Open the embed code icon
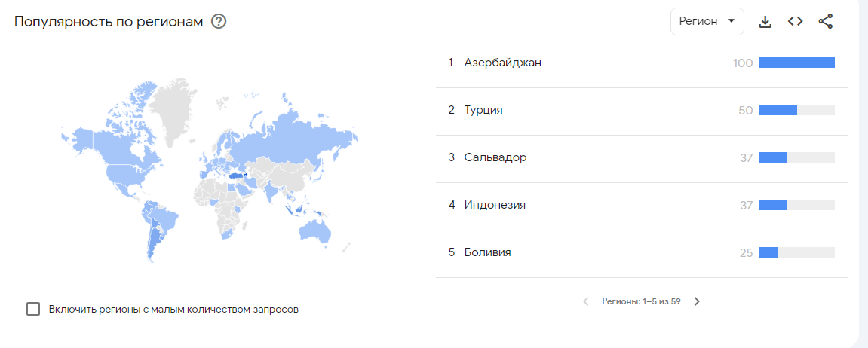Image resolution: width=868 pixels, height=348 pixels. coord(795,22)
